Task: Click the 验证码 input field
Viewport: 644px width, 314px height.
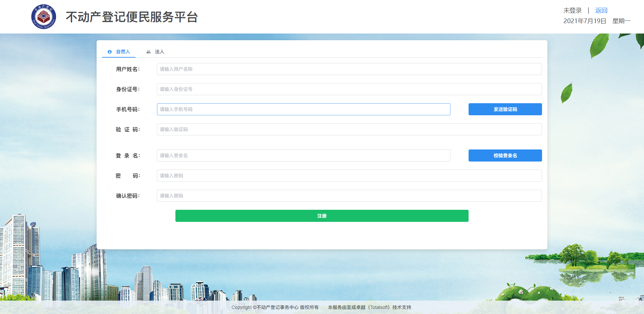Action: click(349, 129)
